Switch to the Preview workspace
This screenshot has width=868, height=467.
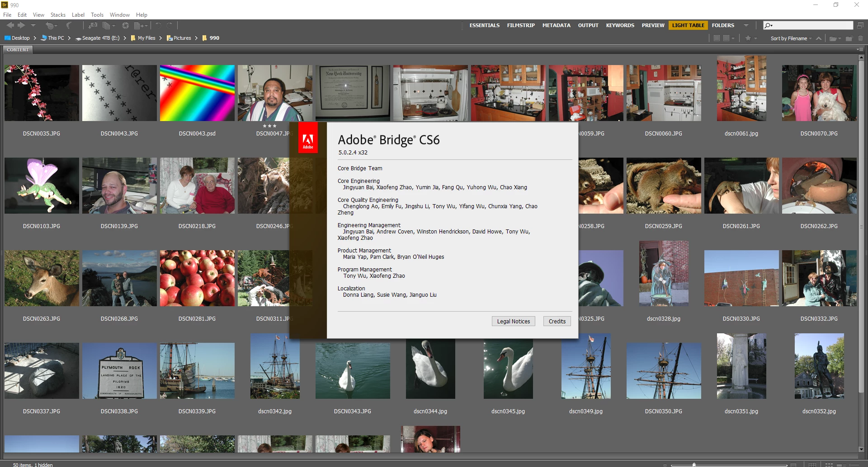tap(653, 25)
